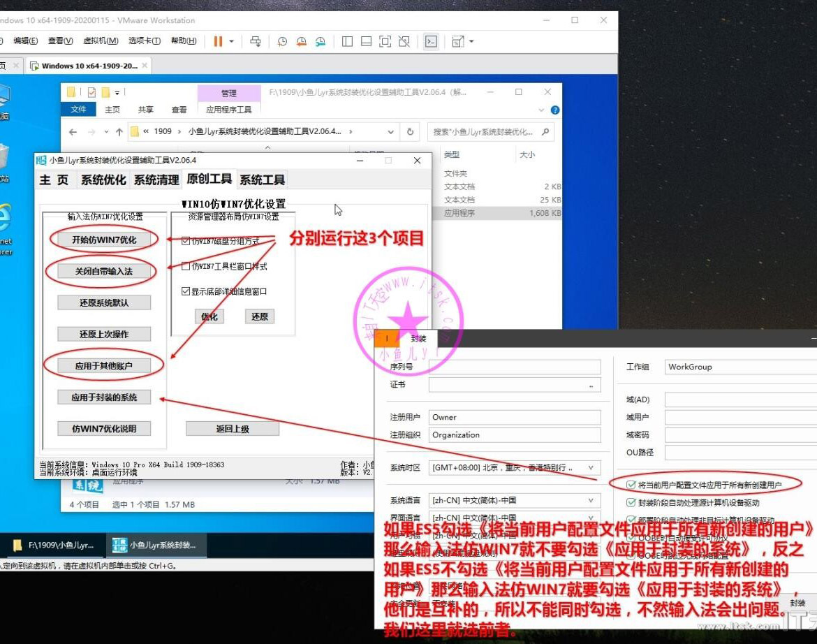Click 应用于封装的系统 button
The image size is (817, 644).
coord(103,397)
